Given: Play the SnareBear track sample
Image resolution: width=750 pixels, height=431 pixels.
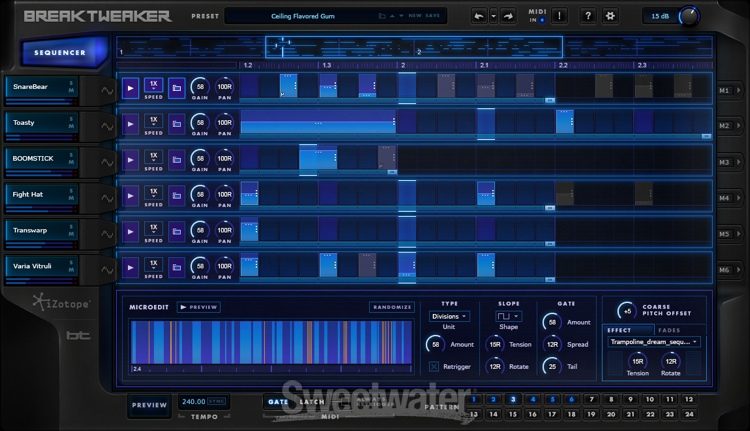Looking at the screenshot, I should click(x=130, y=88).
